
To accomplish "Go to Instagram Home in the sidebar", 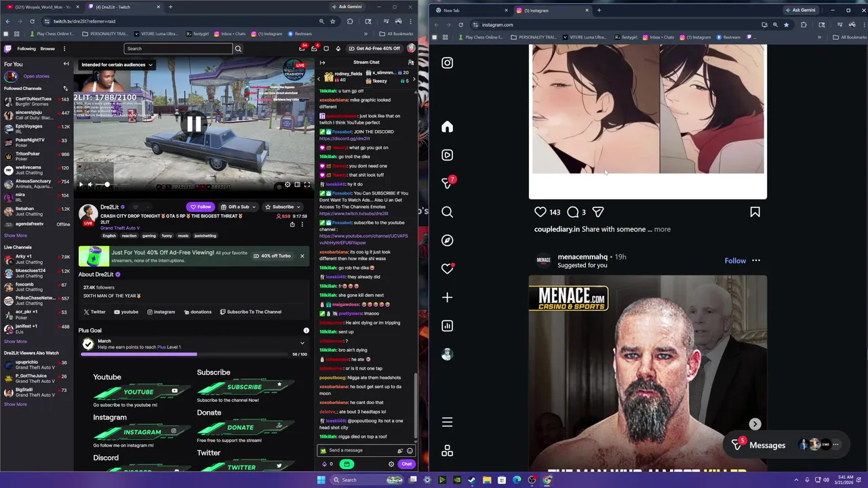I will click(x=447, y=127).
